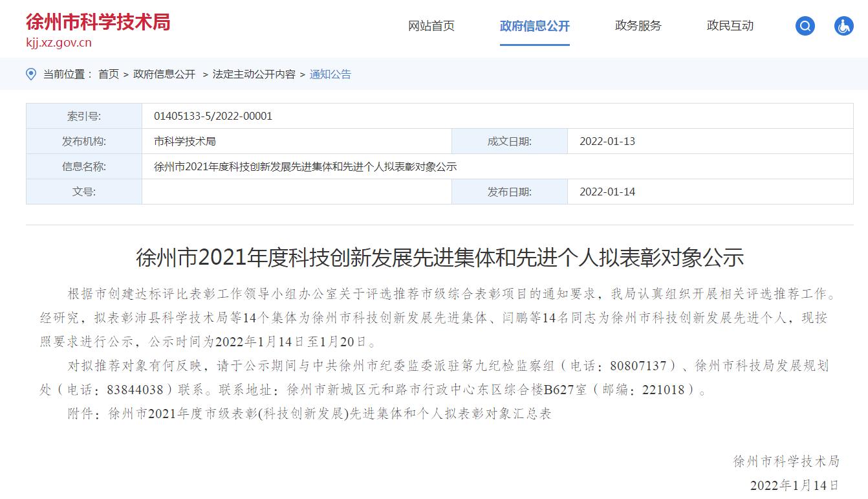The height and width of the screenshot is (499, 868).
Task: Click 首页 in the breadcrumb trail
Action: click(109, 74)
